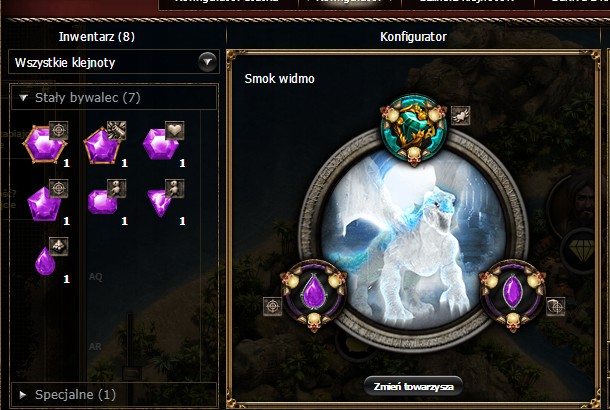Open the Wszystkie klejnoty filter dropdown
This screenshot has height=410, width=610.
pyautogui.click(x=114, y=62)
